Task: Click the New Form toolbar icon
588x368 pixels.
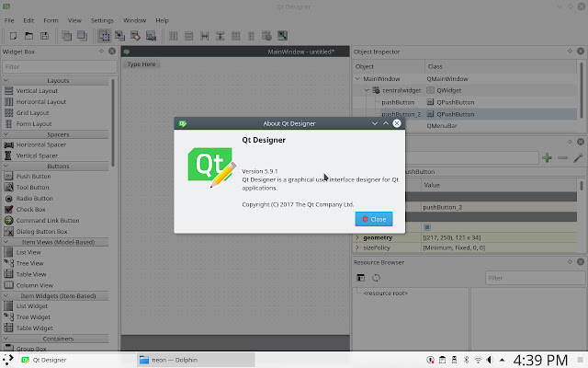Action: click(13, 36)
